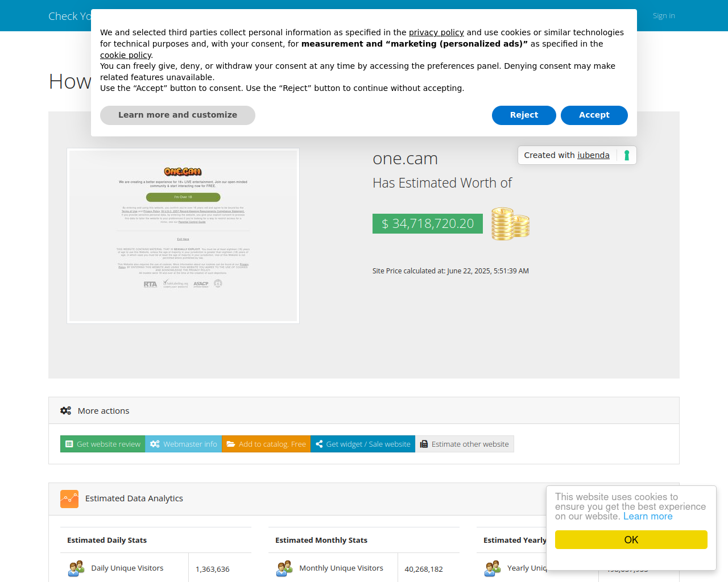Image resolution: width=728 pixels, height=582 pixels.
Task: Click the share icon in Get widget
Action: tap(319, 444)
